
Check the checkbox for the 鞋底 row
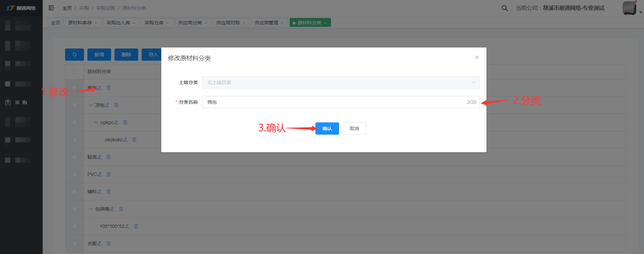point(75,157)
